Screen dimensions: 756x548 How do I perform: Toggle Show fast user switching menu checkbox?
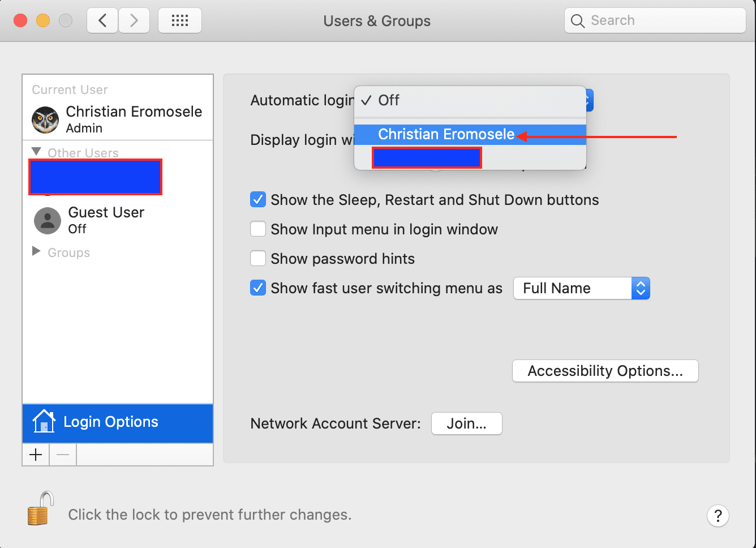258,288
